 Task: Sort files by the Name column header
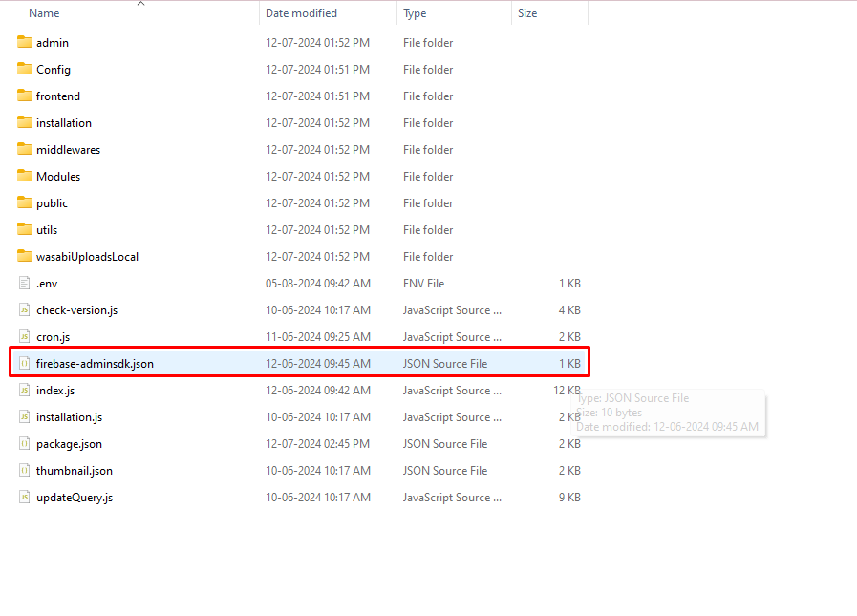44,13
